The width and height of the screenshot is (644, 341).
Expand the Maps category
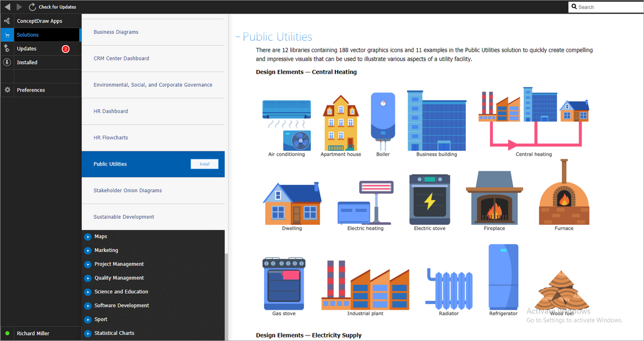coord(88,236)
